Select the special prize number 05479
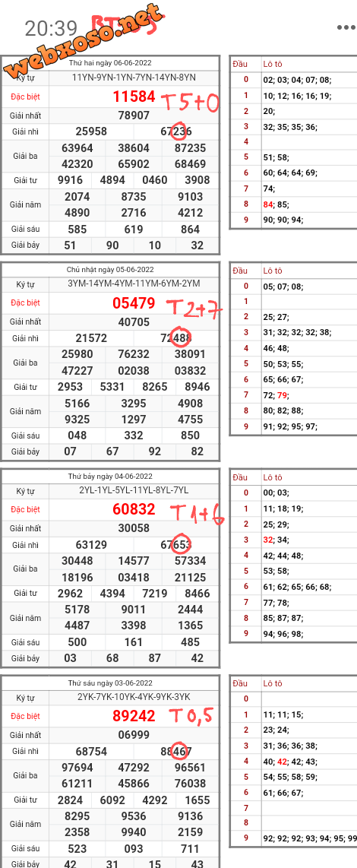The width and height of the screenshot is (357, 868). tap(134, 303)
